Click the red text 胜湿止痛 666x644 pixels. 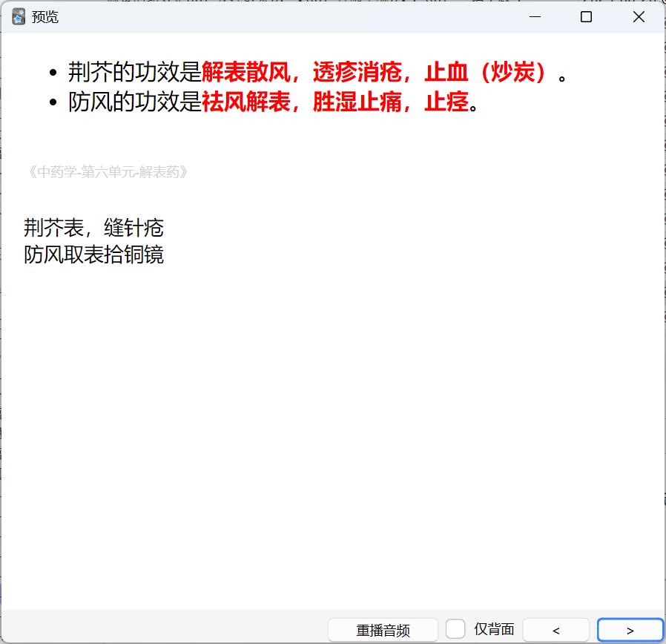click(x=357, y=102)
